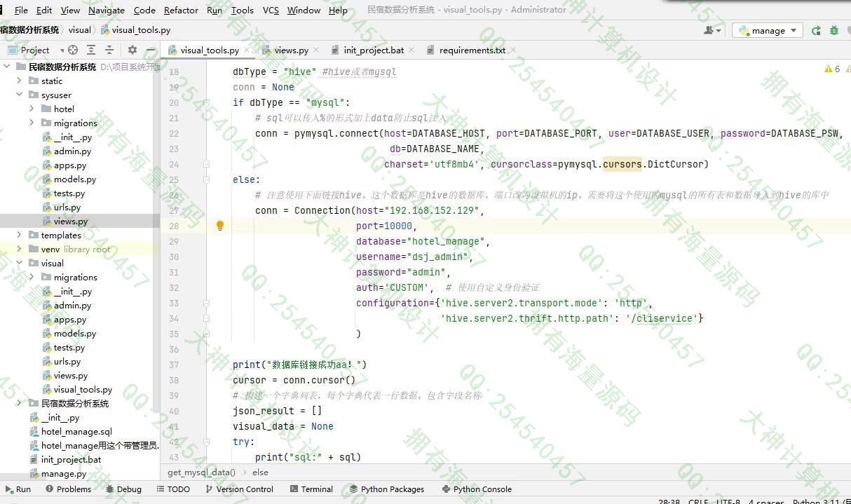Open the Window menu
This screenshot has width=851, height=504.
point(304,10)
